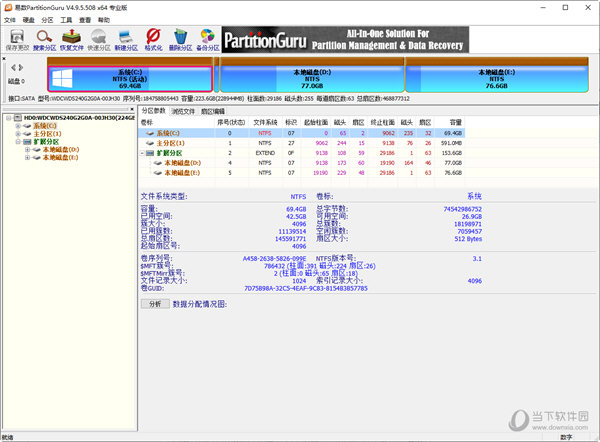Go to previous disk with left arrow

coord(13,67)
